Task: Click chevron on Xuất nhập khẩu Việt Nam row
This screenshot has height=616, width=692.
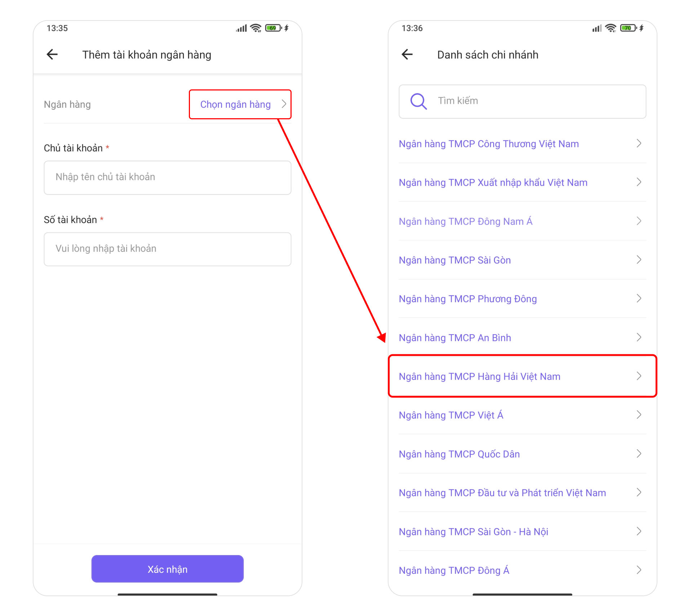Action: (x=639, y=182)
